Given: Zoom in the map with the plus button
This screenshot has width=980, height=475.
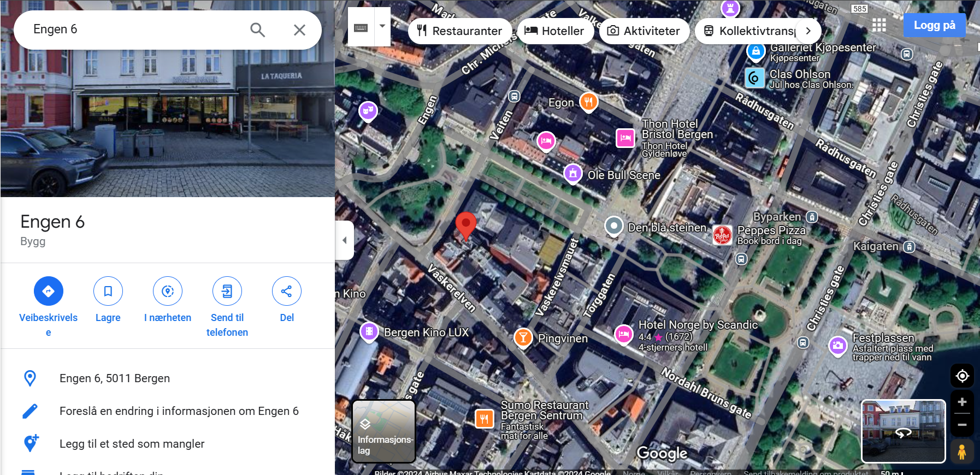Looking at the screenshot, I should click(962, 402).
